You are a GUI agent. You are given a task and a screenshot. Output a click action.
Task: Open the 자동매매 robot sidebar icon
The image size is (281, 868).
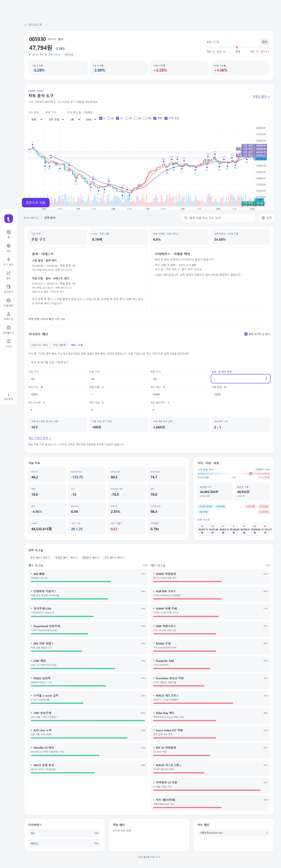pos(8,300)
